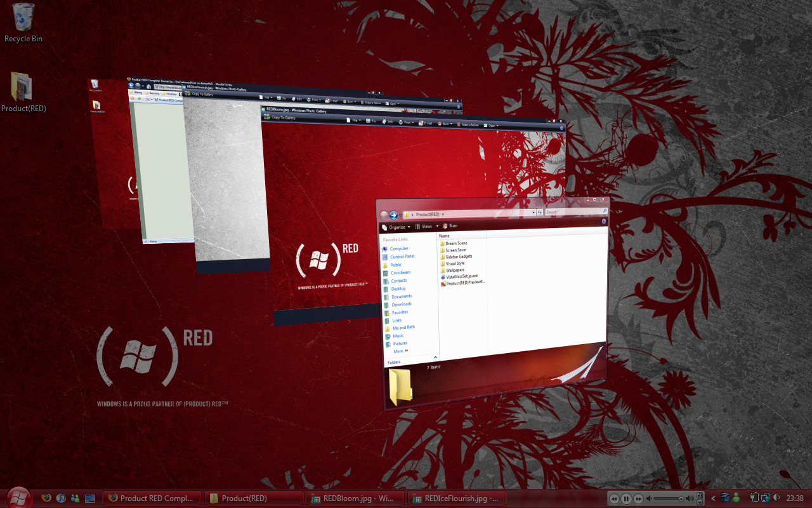Switch to the Product(RED) taskbar button

(x=254, y=498)
